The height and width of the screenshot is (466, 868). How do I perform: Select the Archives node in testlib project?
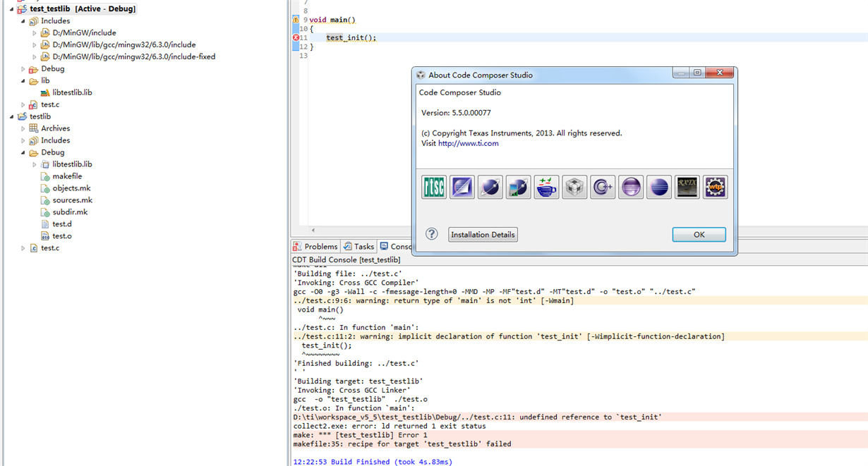(x=49, y=128)
